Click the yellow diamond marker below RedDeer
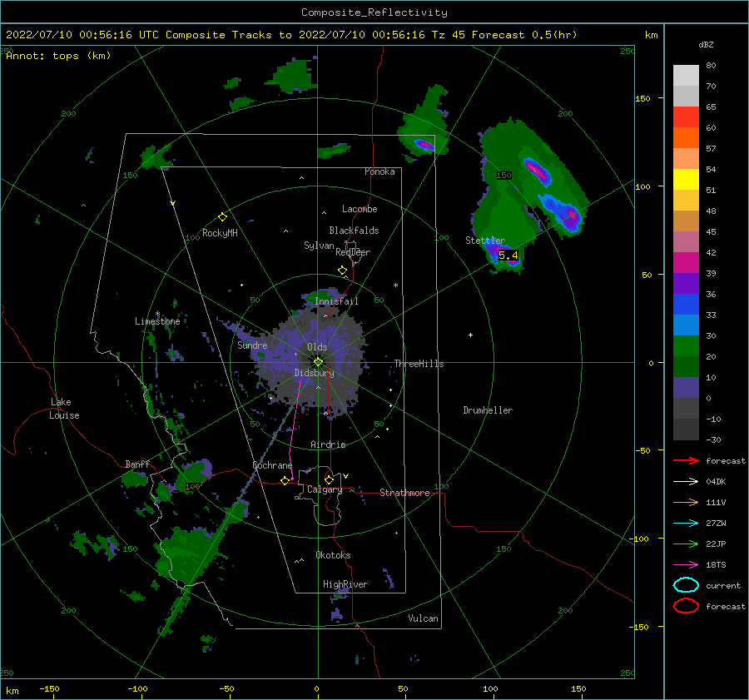 click(x=342, y=271)
